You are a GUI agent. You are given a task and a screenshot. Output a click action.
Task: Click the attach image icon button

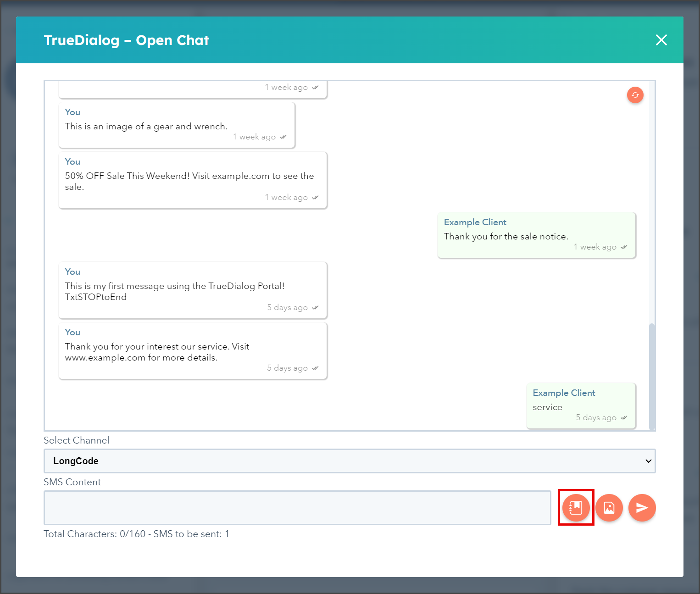tap(609, 507)
